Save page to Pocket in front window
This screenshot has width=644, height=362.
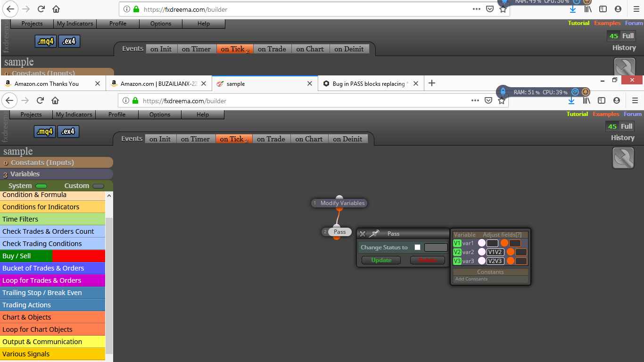click(489, 100)
